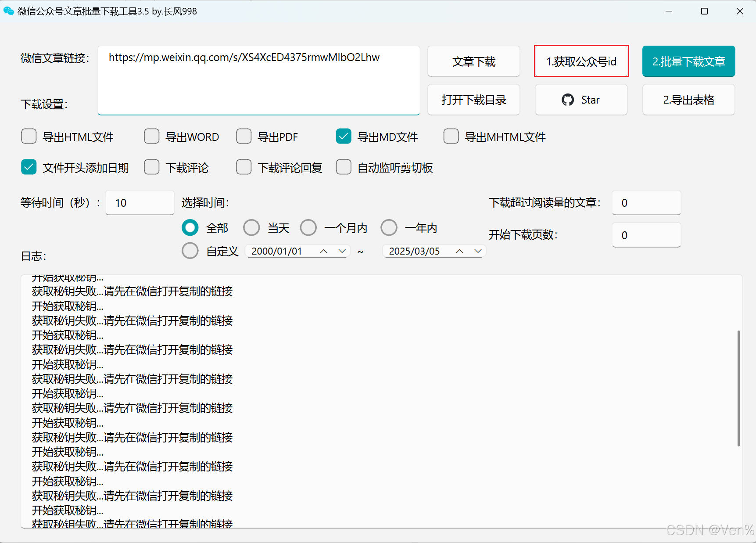756x543 pixels.
Task: Start 2.批量下载文章
Action: point(689,61)
